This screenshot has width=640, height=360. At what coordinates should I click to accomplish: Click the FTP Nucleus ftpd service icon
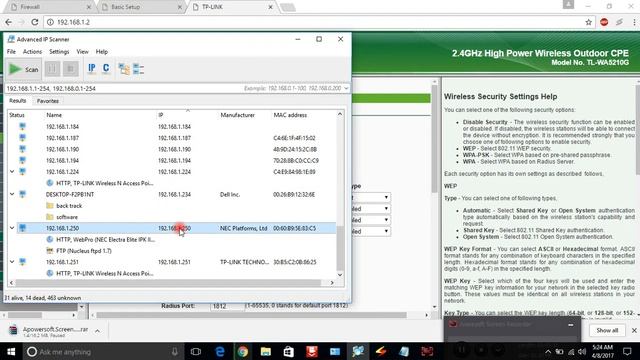[x=50, y=251]
